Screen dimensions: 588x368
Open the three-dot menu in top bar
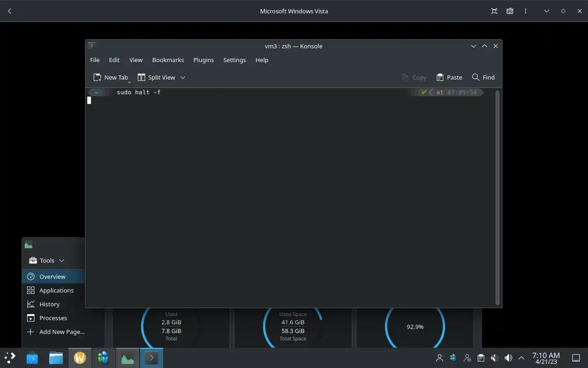[x=526, y=11]
